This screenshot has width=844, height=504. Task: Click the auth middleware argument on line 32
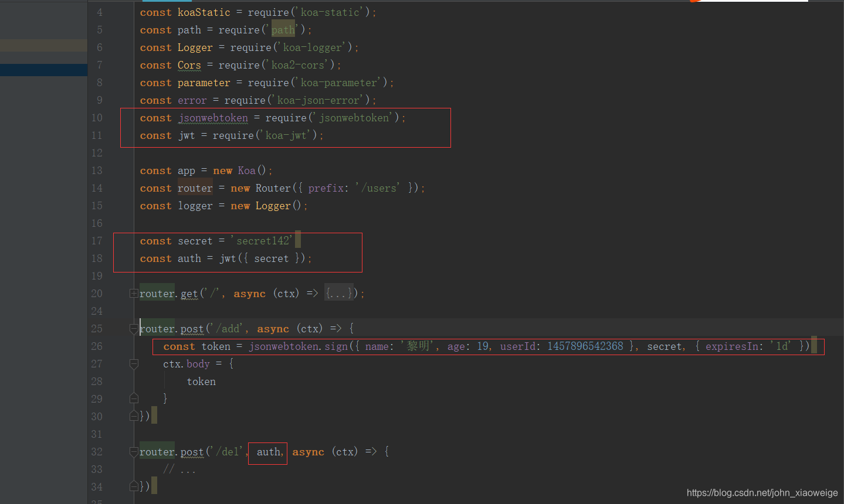(x=269, y=452)
